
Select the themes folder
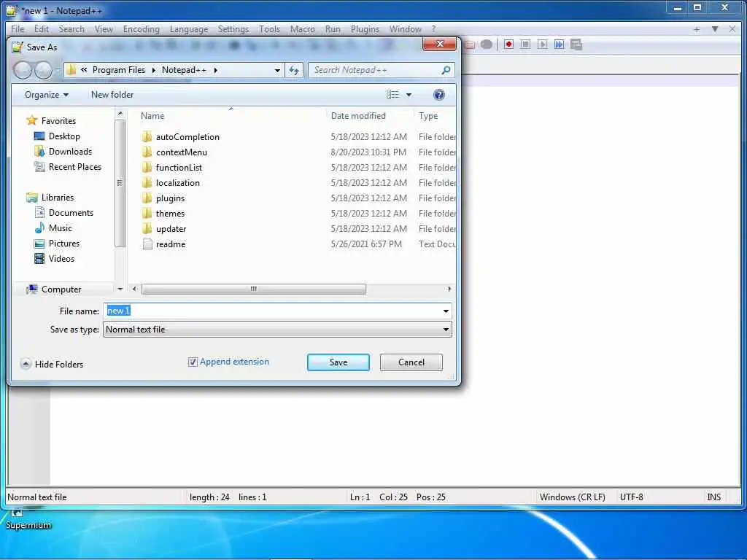[x=169, y=214]
